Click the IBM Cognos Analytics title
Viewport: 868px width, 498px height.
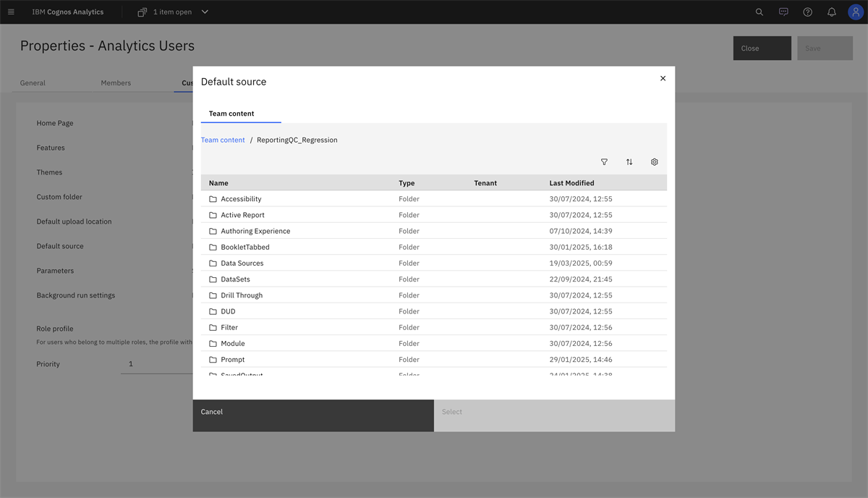[68, 12]
